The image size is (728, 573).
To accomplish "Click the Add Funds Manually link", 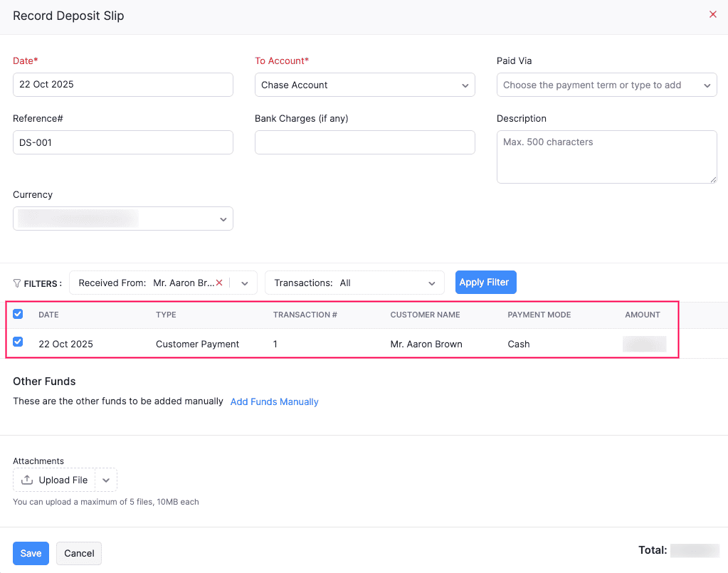I will point(274,401).
